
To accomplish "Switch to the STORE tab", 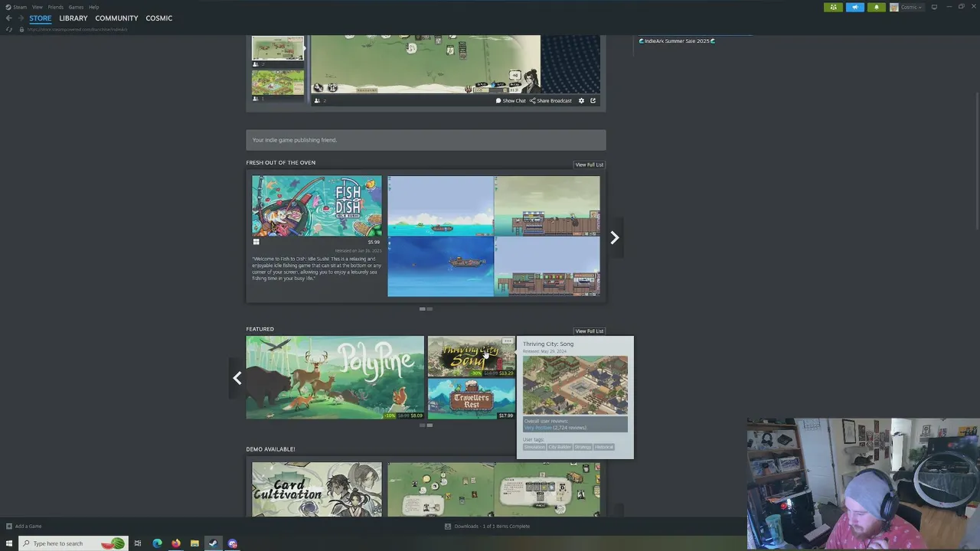I will pos(41,18).
